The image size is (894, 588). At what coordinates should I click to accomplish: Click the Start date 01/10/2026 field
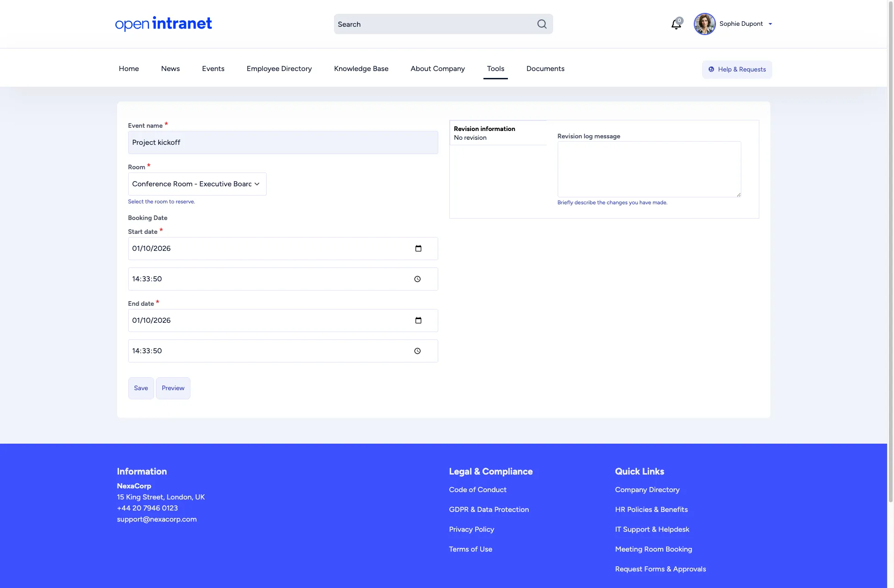[283, 249]
